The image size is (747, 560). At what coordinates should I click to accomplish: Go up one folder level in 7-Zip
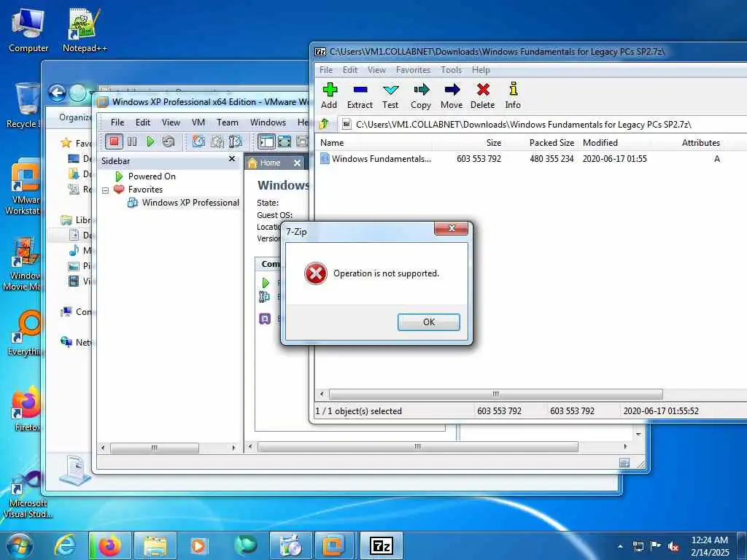coord(324,124)
